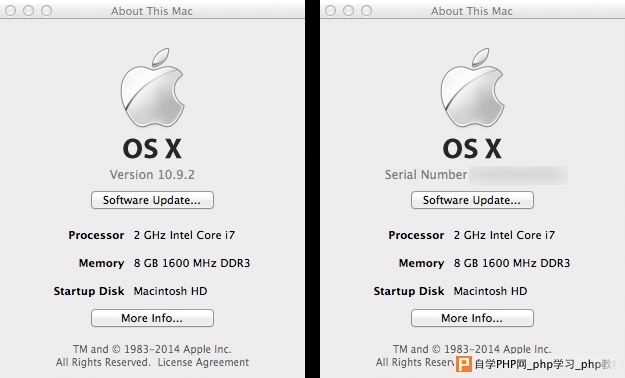
Task: Minimize the right About This Mac window
Action: tap(348, 11)
